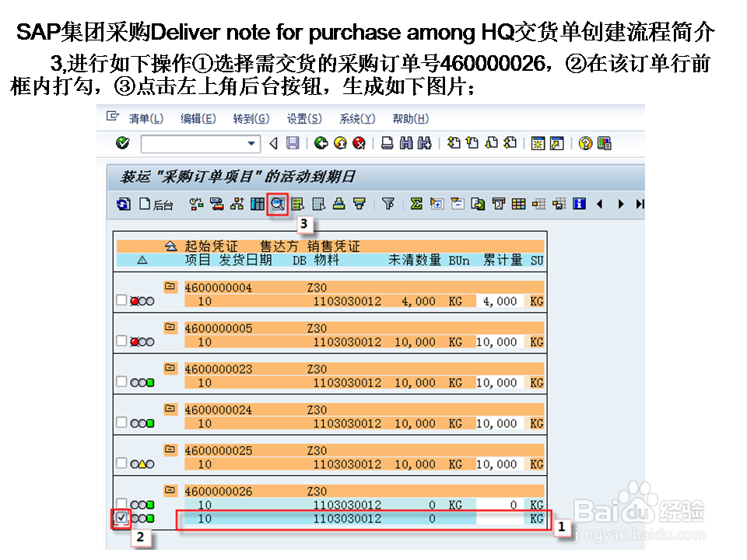The image size is (747, 560).
Task: Click the blue Information icon
Action: click(x=579, y=205)
